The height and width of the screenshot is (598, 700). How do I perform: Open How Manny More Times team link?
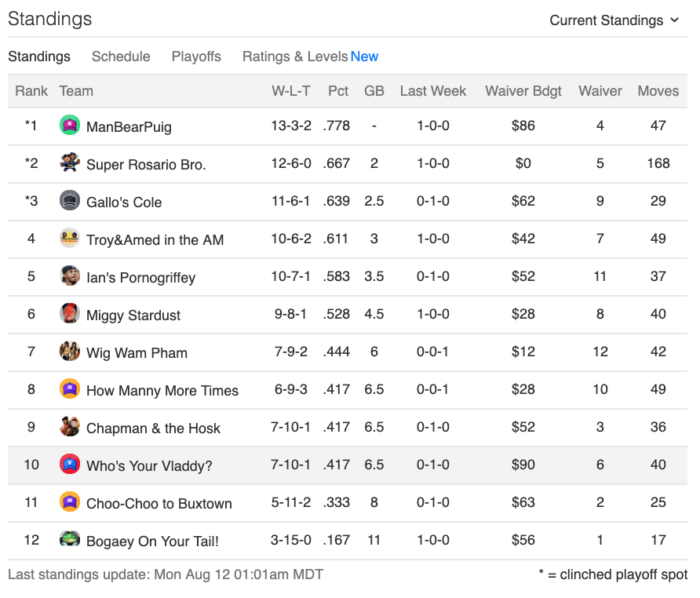point(162,390)
